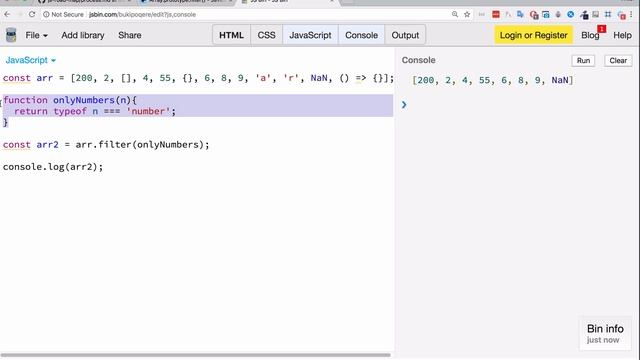Reload the page with the refresh icon
This screenshot has width=640, height=360.
32,14
